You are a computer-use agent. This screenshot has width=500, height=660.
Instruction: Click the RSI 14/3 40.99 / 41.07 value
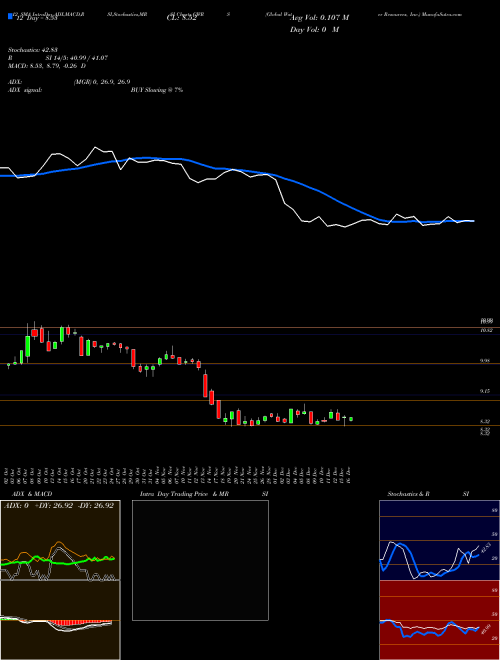77,58
